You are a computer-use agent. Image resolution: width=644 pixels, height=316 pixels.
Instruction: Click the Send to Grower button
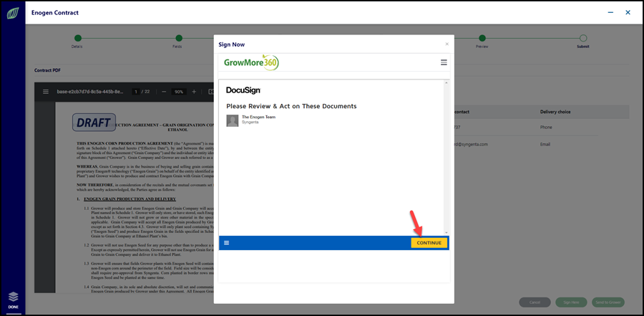pyautogui.click(x=608, y=302)
